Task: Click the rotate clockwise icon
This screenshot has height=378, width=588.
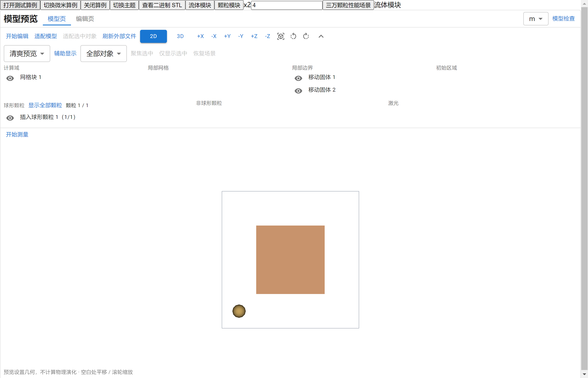Action: point(306,36)
